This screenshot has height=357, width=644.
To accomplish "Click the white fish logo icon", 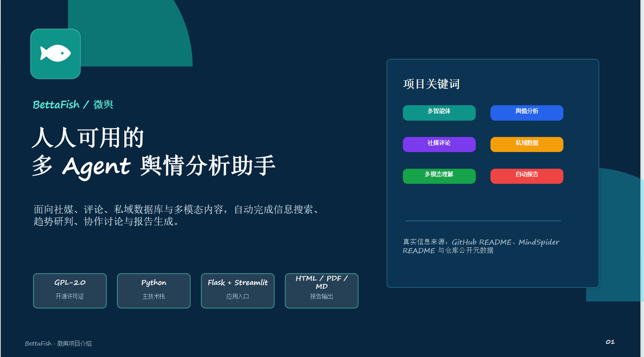I will (x=55, y=53).
